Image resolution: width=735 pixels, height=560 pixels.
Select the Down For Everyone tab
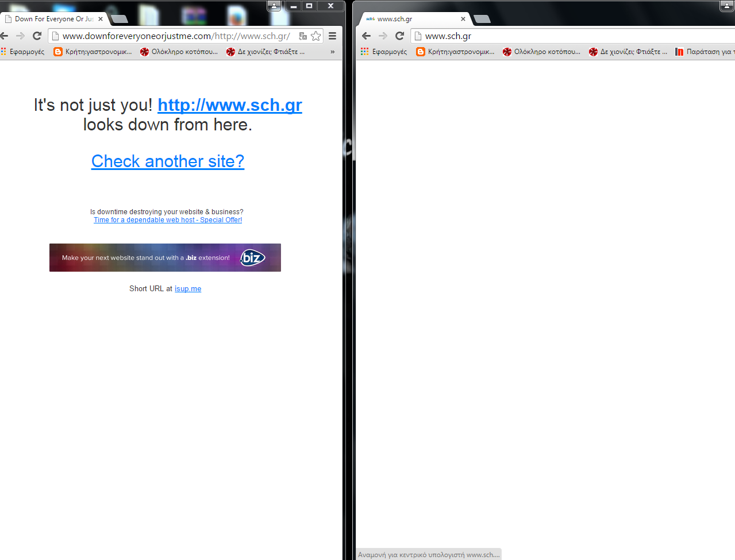(x=52, y=19)
